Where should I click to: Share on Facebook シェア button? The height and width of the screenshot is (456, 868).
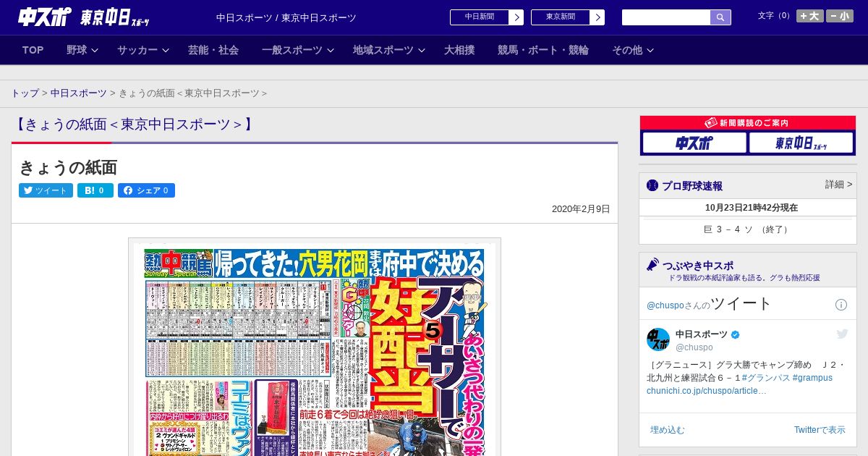point(146,190)
